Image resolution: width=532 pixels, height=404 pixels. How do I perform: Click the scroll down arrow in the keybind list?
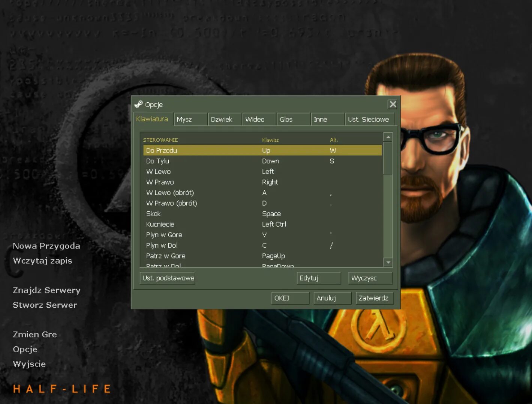coord(388,262)
